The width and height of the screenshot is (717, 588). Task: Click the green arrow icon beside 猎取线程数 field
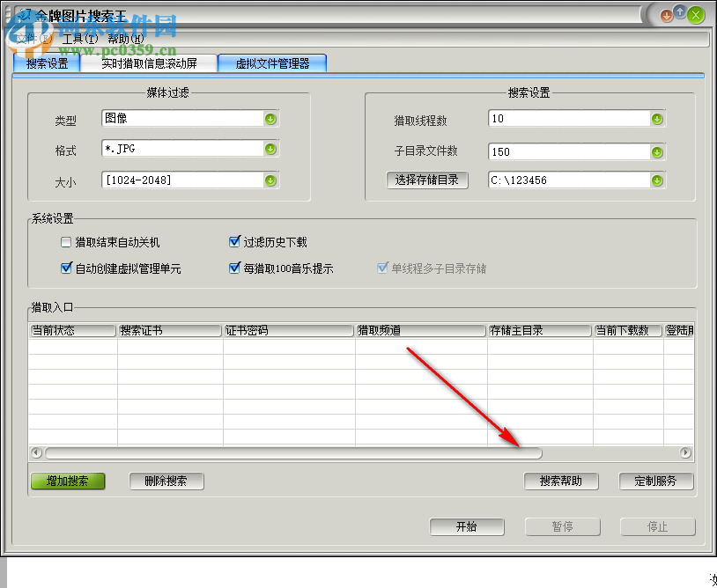click(659, 119)
